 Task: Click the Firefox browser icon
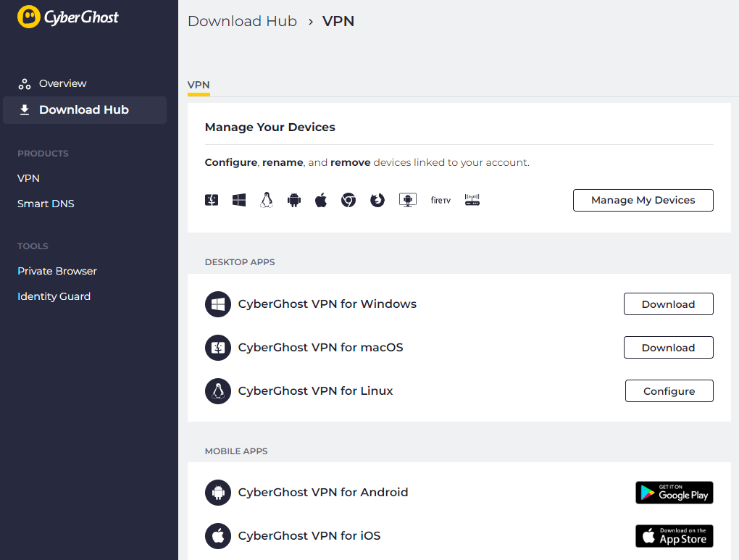[x=377, y=200]
